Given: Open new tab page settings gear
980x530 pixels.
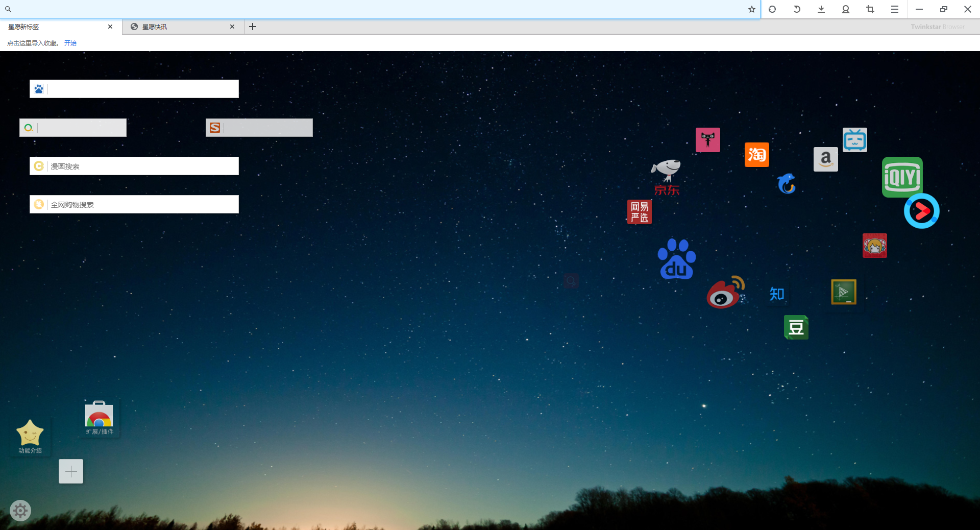Looking at the screenshot, I should coord(20,510).
